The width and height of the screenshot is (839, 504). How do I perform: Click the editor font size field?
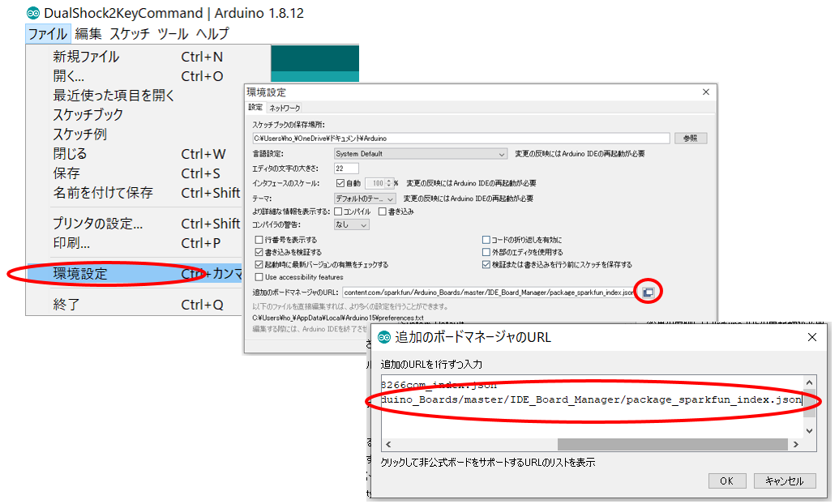[x=345, y=169]
